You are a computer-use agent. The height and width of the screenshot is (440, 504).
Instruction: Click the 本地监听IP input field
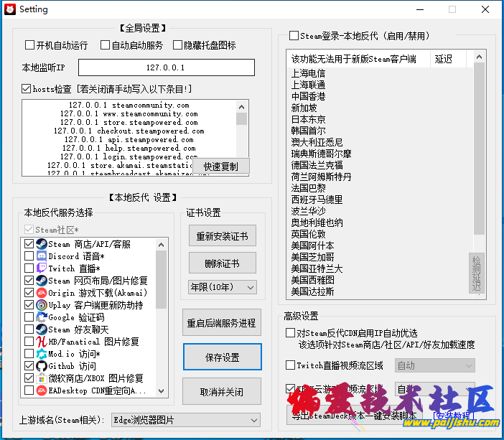(166, 67)
